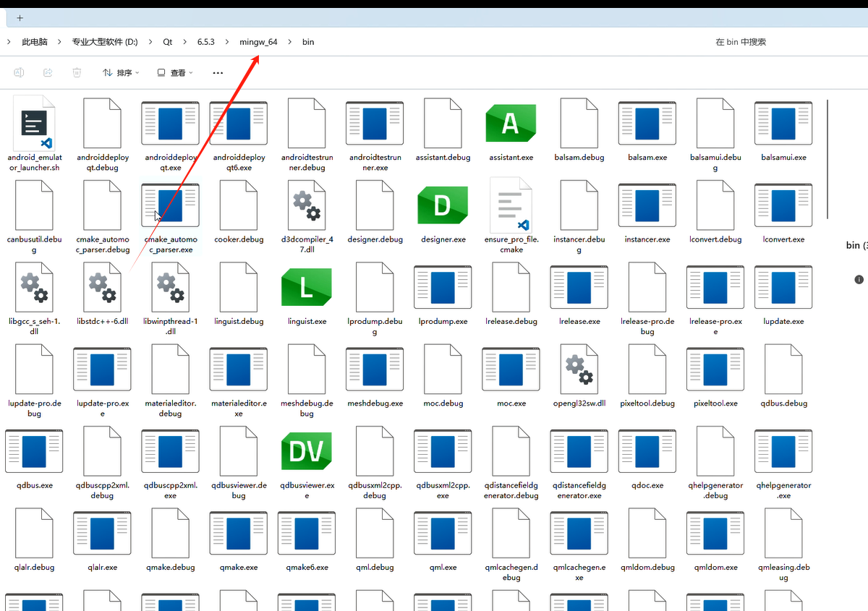The image size is (868, 611).
Task: Expand the chevron before 此电脑
Action: pos(9,42)
